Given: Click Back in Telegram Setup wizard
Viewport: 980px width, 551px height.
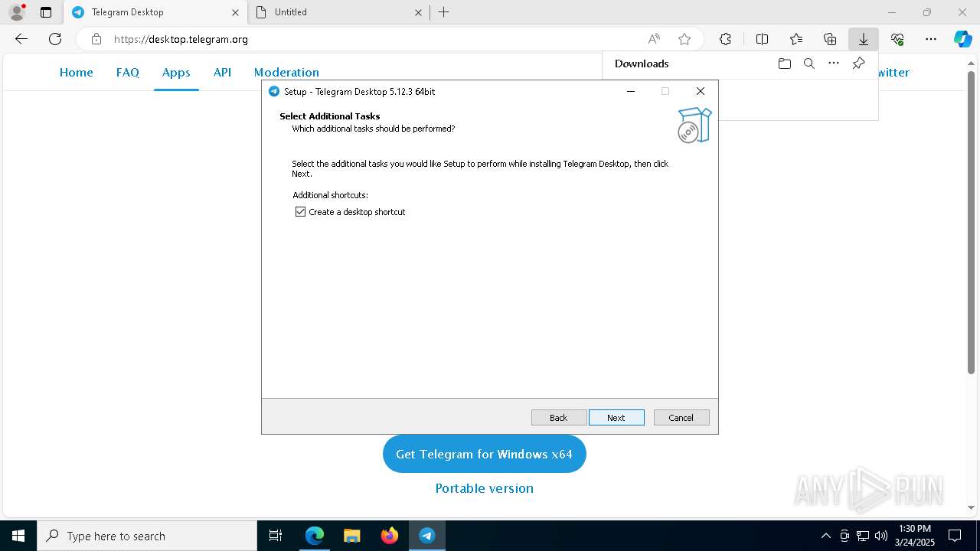Looking at the screenshot, I should 559,417.
